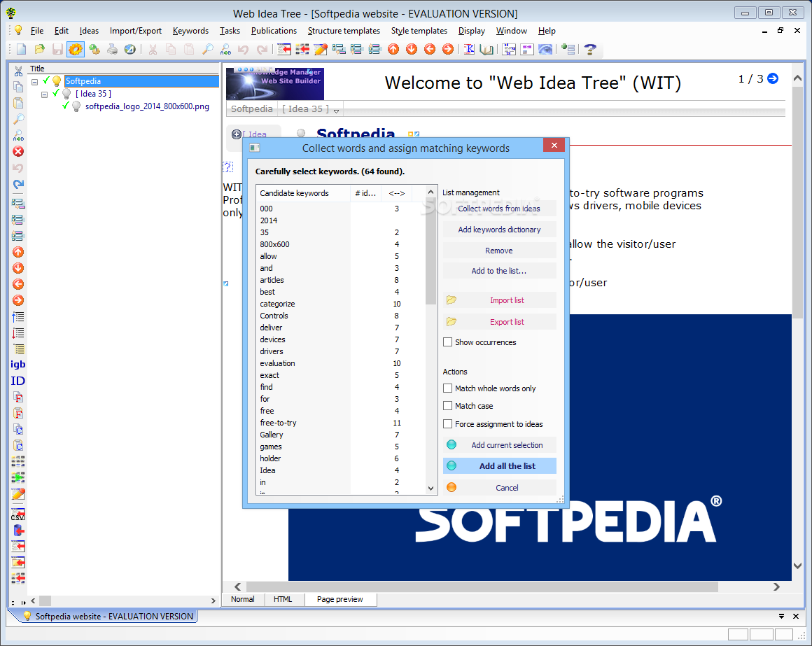The width and height of the screenshot is (812, 646).
Task: Click the pencil edit icon in top toolbar
Action: pos(321,49)
